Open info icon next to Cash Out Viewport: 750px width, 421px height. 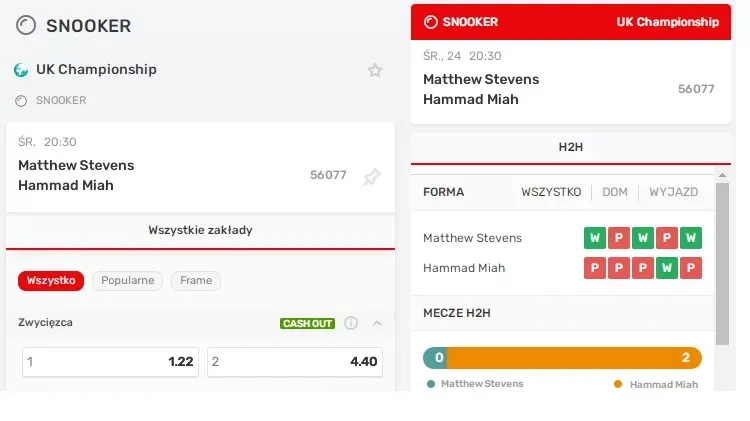(351, 323)
